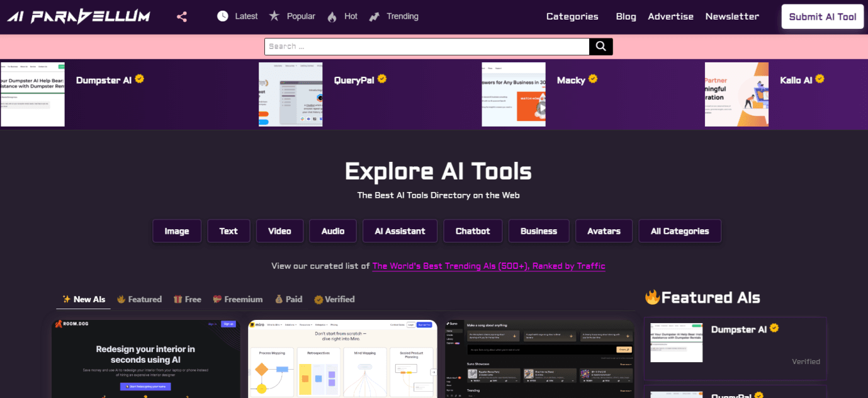Open Latest listings
Viewport: 868px width, 398px height.
tap(246, 16)
